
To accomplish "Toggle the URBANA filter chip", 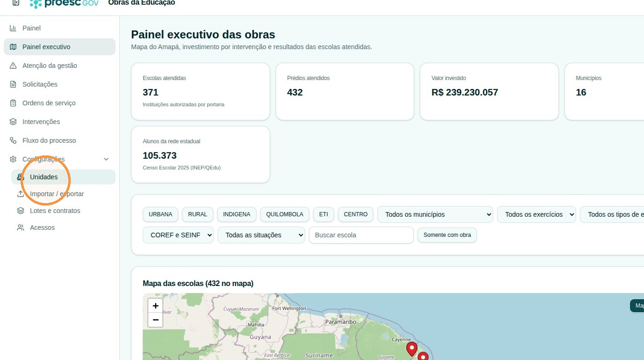I will (161, 214).
